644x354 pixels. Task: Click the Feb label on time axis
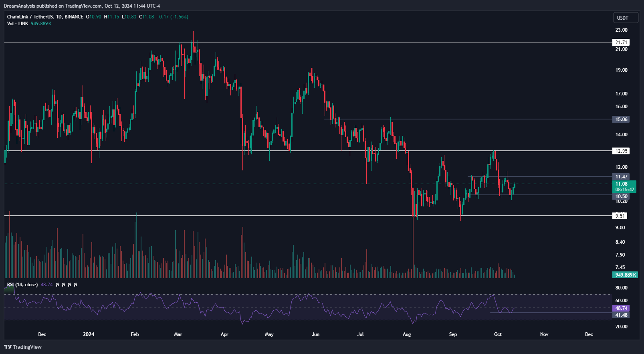[135, 334]
